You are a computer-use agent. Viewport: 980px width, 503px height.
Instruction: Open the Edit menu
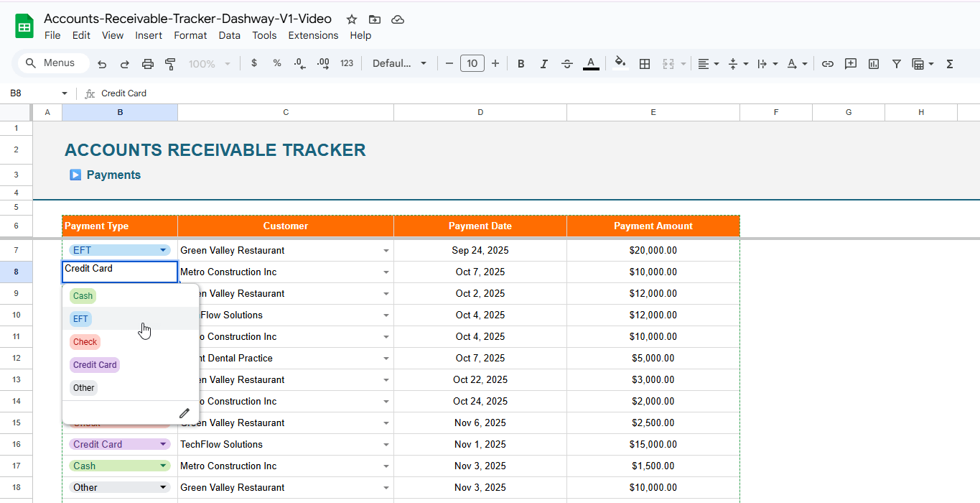81,35
